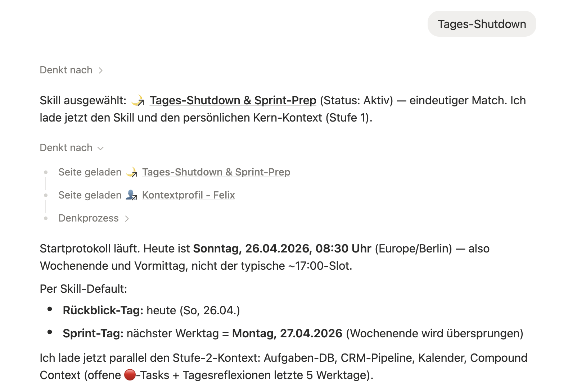Click the 'Rückblick-Tag:' bullet label

point(103,310)
